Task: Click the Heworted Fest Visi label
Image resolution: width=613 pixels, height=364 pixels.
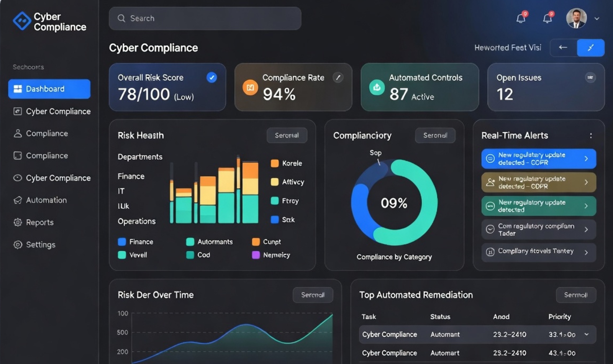Action: tap(508, 48)
